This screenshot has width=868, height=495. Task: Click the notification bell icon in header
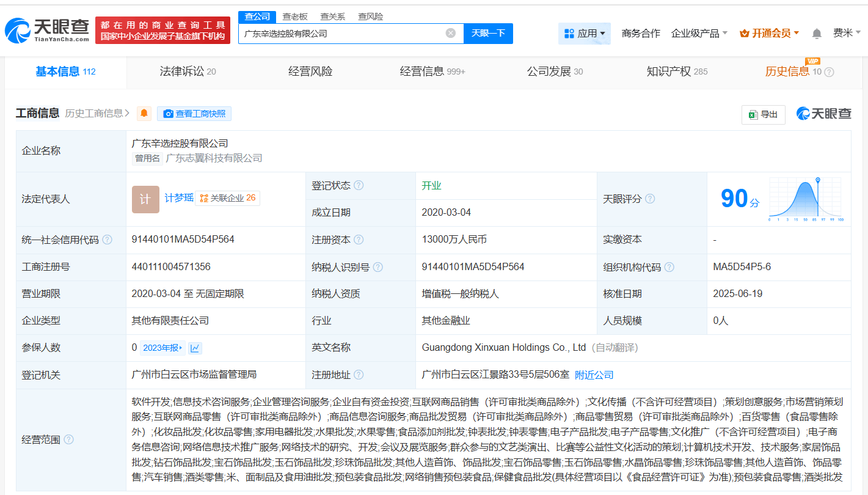pyautogui.click(x=817, y=34)
